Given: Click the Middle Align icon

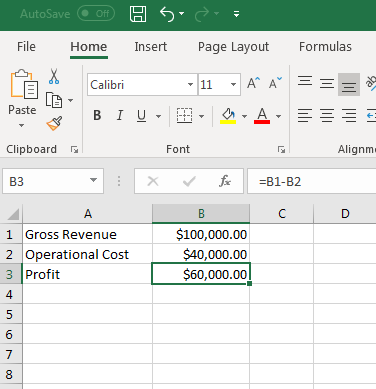Looking at the screenshot, I should click(x=327, y=83).
